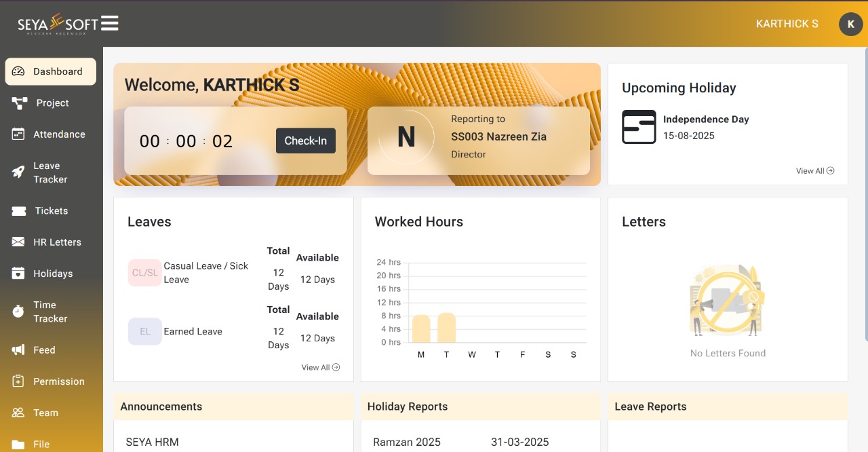Toggle the hamburger sidebar menu
Screen dimensions: 868x452
click(110, 23)
